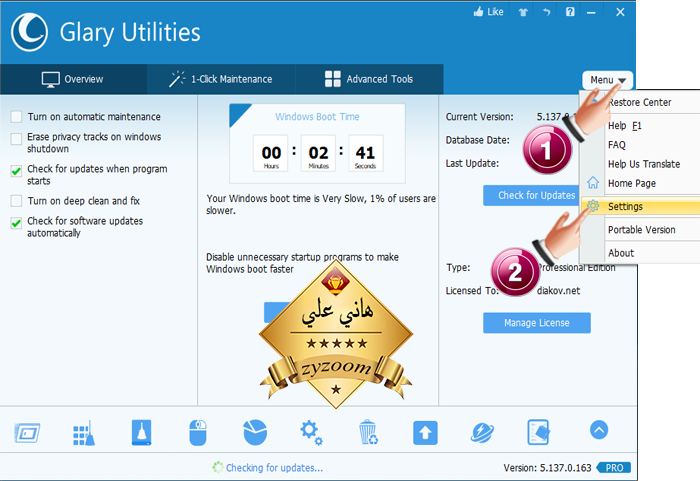700x481 pixels.
Task: Click the software update up-arrow icon
Action: coord(425,433)
